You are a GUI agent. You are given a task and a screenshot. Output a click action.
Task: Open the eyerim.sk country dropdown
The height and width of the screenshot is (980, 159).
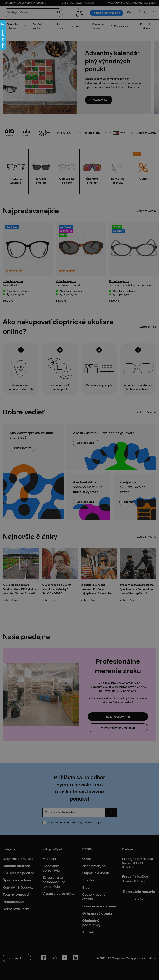[x=17, y=958]
